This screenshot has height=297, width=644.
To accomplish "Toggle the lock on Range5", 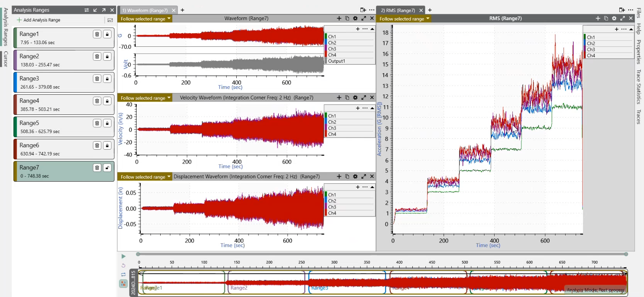I will [x=107, y=123].
